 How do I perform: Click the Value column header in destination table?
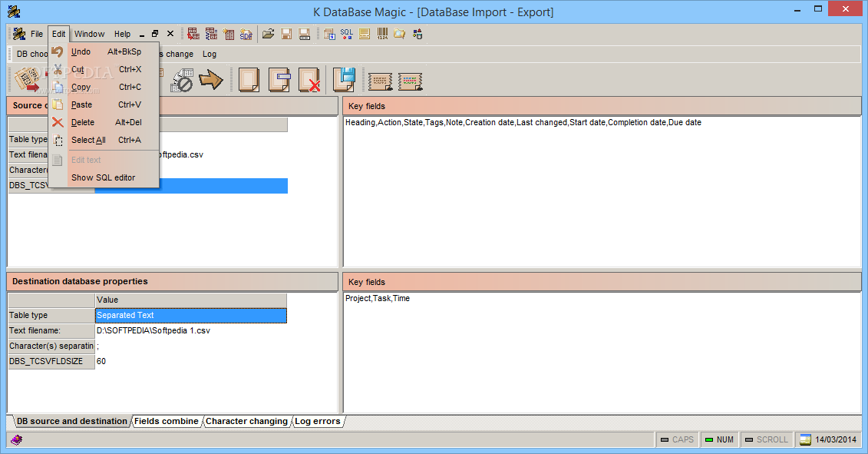[x=191, y=300]
